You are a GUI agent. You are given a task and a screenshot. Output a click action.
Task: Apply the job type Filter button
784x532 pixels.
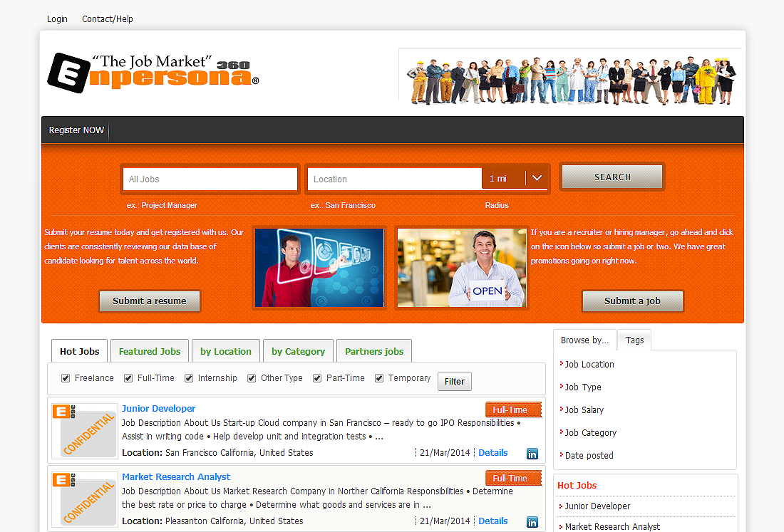[455, 382]
